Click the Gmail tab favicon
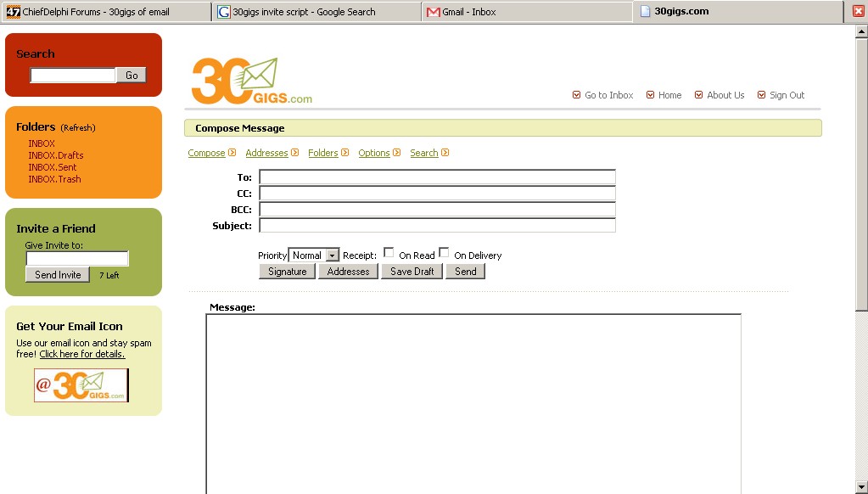 click(x=433, y=12)
